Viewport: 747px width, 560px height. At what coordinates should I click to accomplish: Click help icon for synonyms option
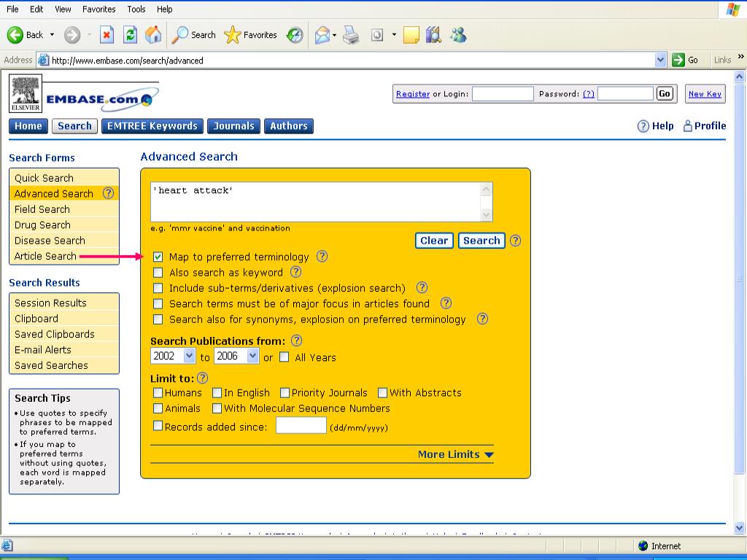tap(483, 319)
